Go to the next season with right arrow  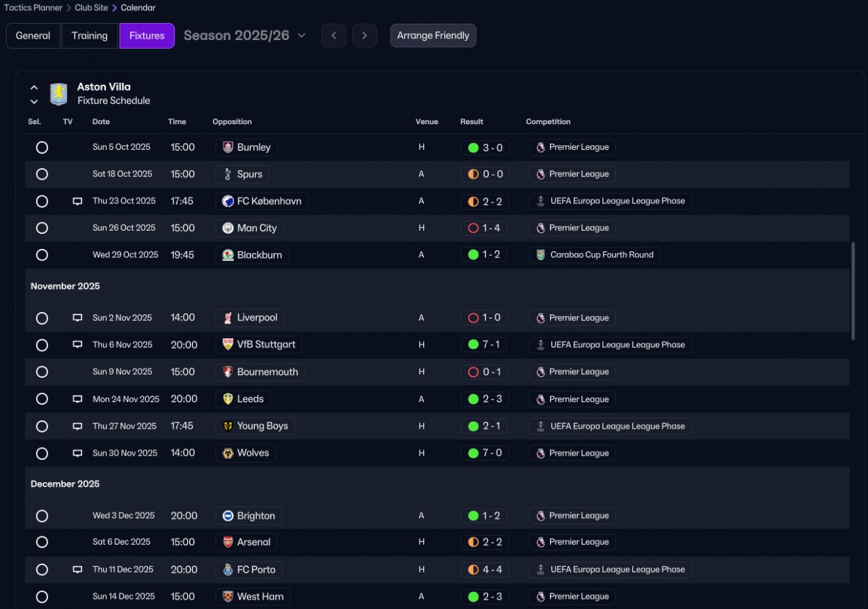(x=365, y=35)
